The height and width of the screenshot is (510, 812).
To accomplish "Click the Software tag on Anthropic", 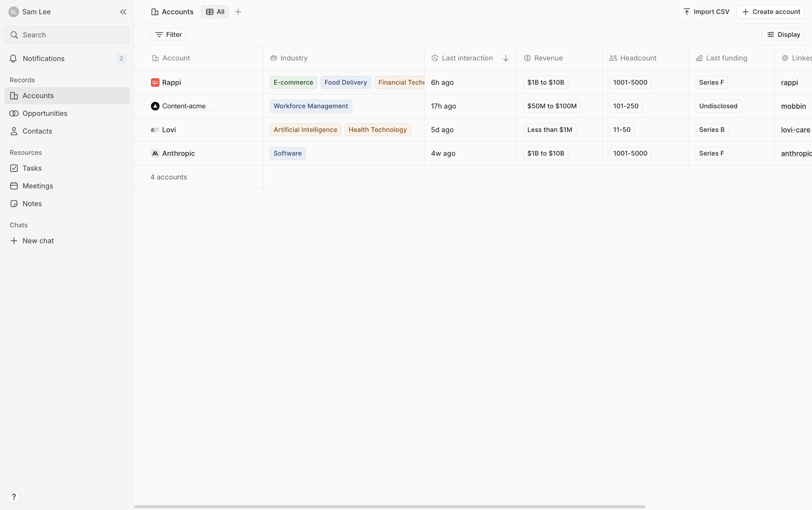I will click(288, 154).
